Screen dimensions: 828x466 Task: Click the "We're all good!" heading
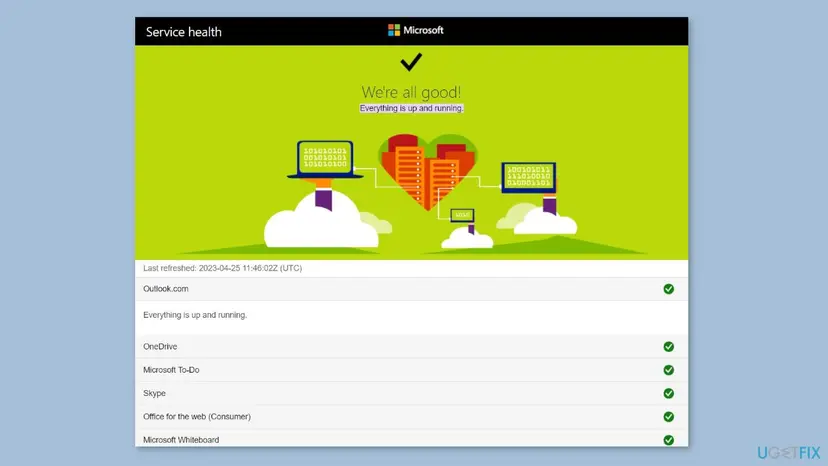pyautogui.click(x=411, y=92)
